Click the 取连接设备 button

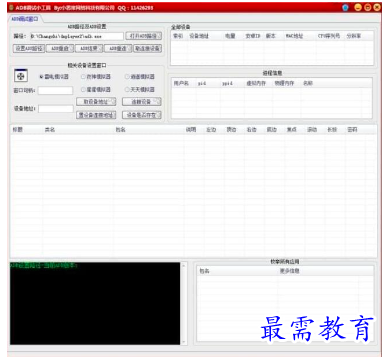[x=147, y=48]
